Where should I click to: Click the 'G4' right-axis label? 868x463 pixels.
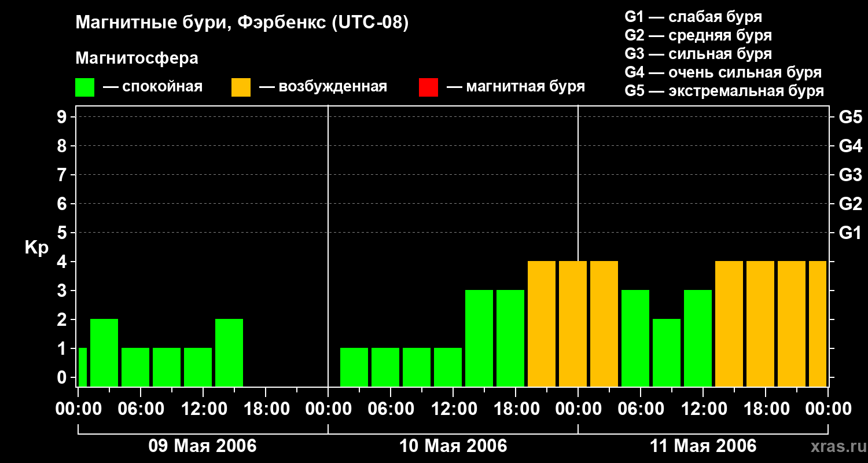pos(850,146)
